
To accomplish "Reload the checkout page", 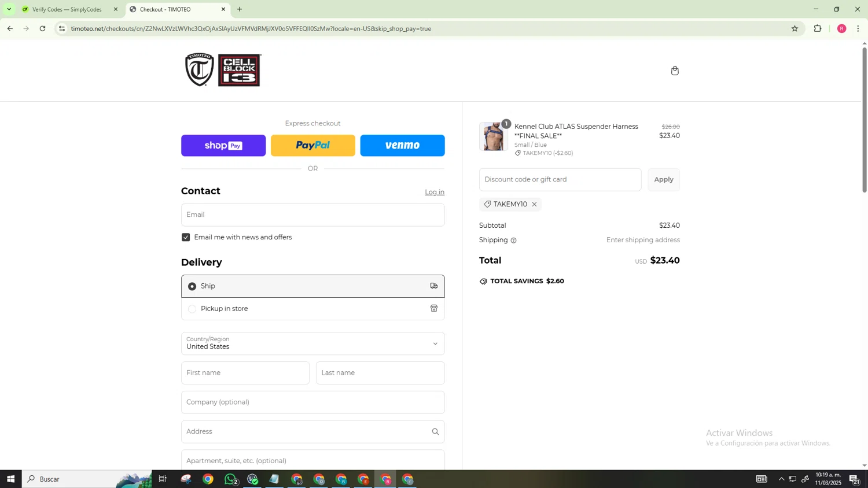I will (x=43, y=28).
